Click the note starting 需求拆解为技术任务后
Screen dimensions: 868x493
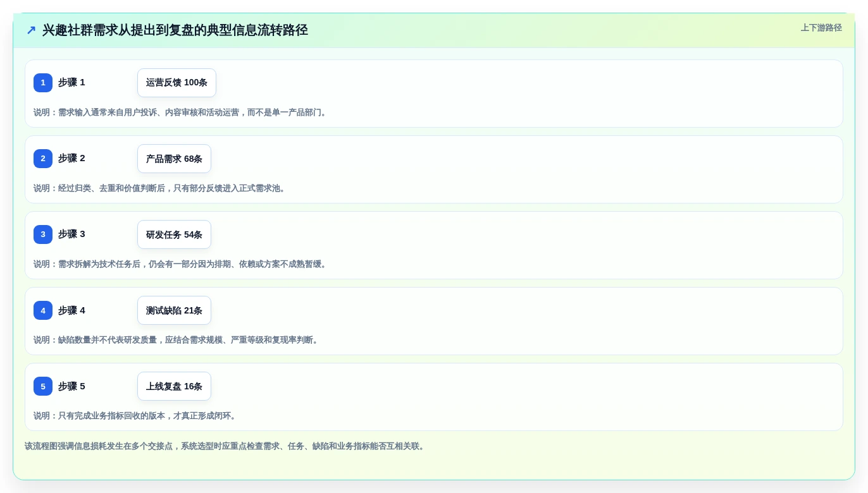181,264
